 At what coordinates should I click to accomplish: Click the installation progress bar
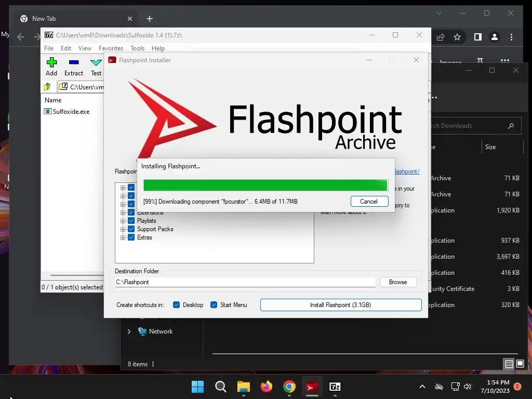tap(265, 185)
